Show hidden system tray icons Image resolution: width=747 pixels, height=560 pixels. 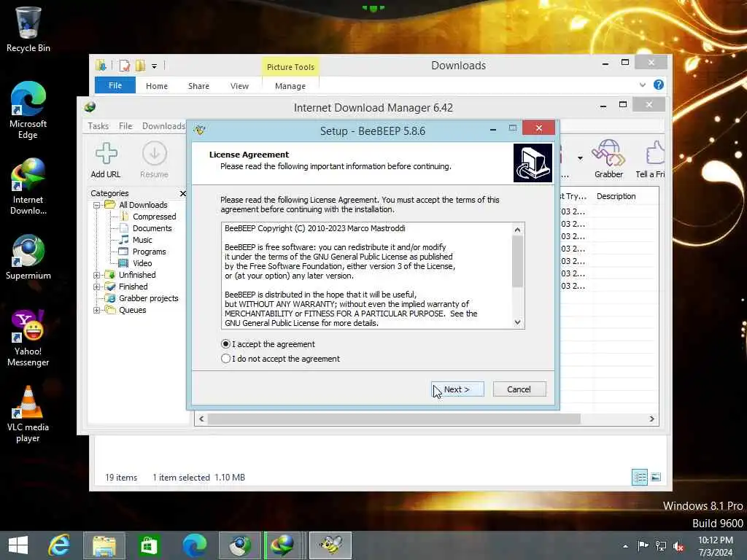[625, 546]
